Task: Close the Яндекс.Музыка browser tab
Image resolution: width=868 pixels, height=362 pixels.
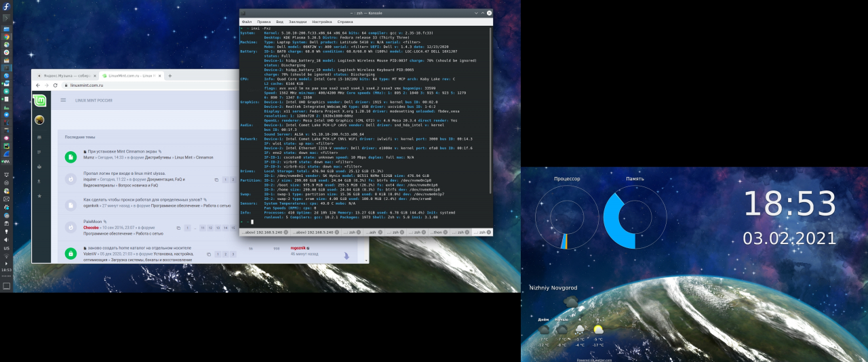Action: point(95,76)
